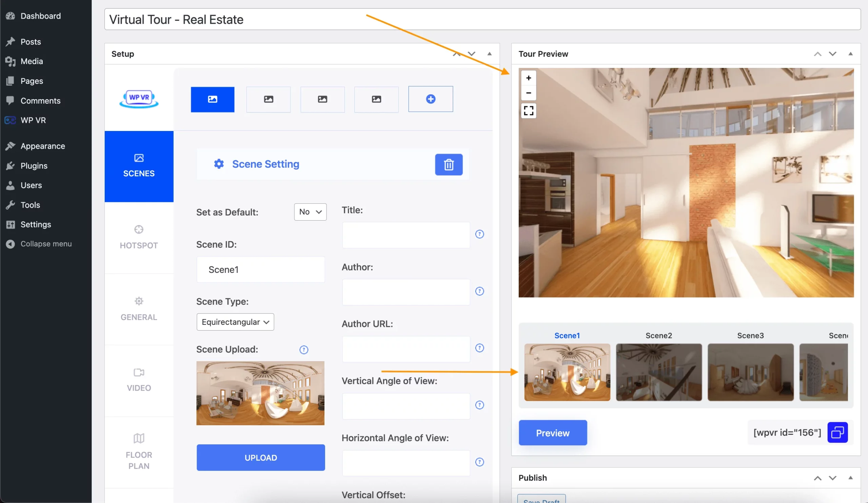Click the WP VR logo icon
The image size is (868, 503).
139,98
